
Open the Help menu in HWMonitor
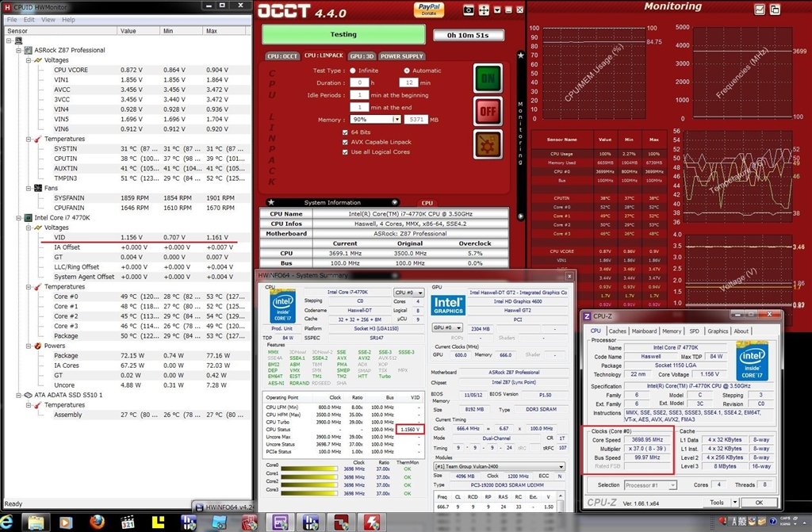point(68,20)
